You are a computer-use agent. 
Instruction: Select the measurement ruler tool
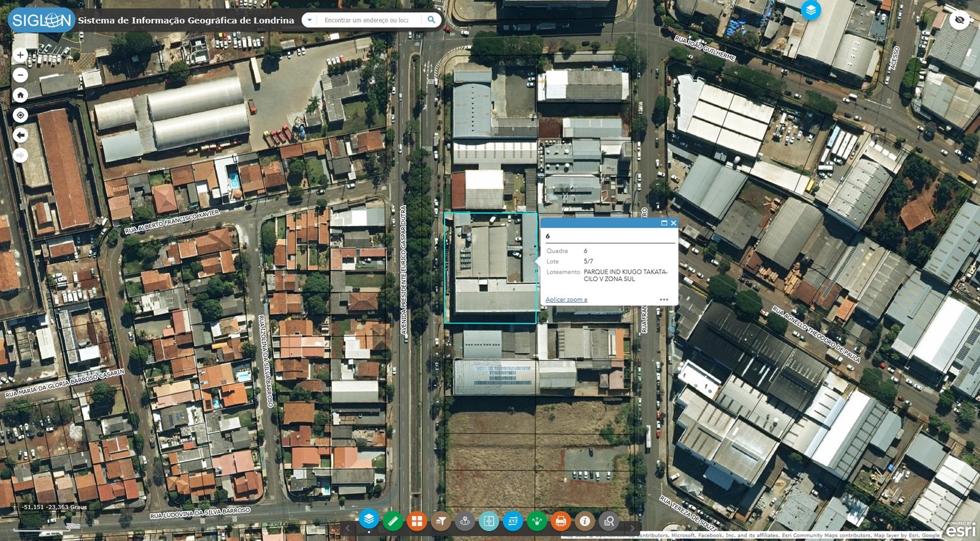pyautogui.click(x=393, y=521)
